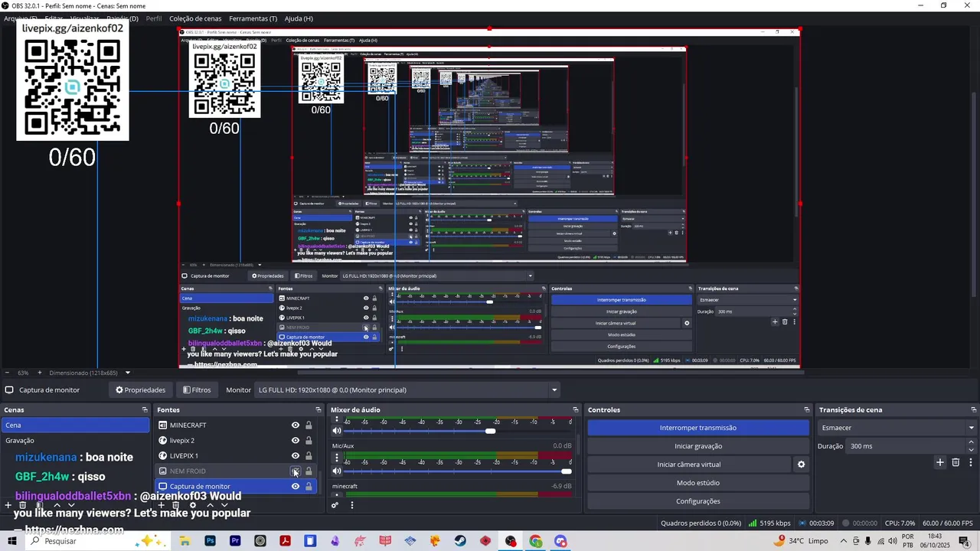Open source properties via the Fontes gear icon

click(x=193, y=505)
